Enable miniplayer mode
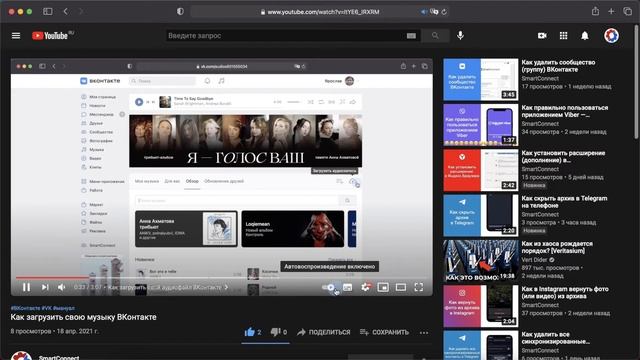 [383, 288]
